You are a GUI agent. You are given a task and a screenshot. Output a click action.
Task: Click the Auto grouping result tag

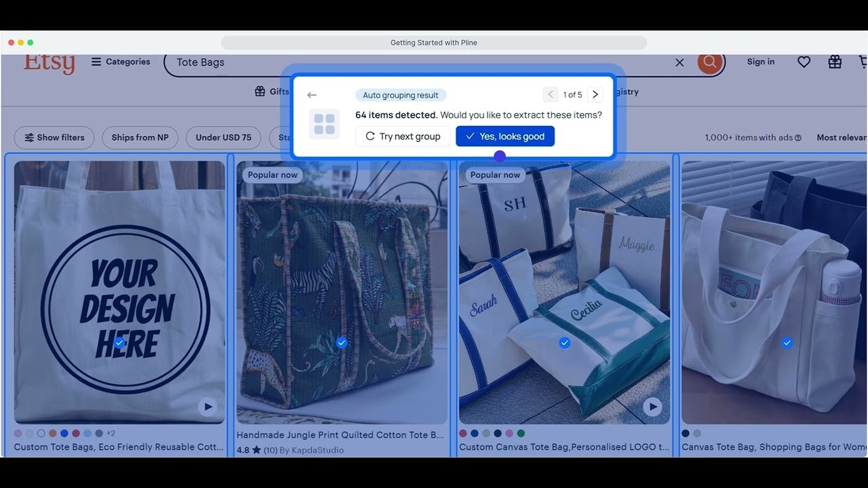[x=401, y=95]
